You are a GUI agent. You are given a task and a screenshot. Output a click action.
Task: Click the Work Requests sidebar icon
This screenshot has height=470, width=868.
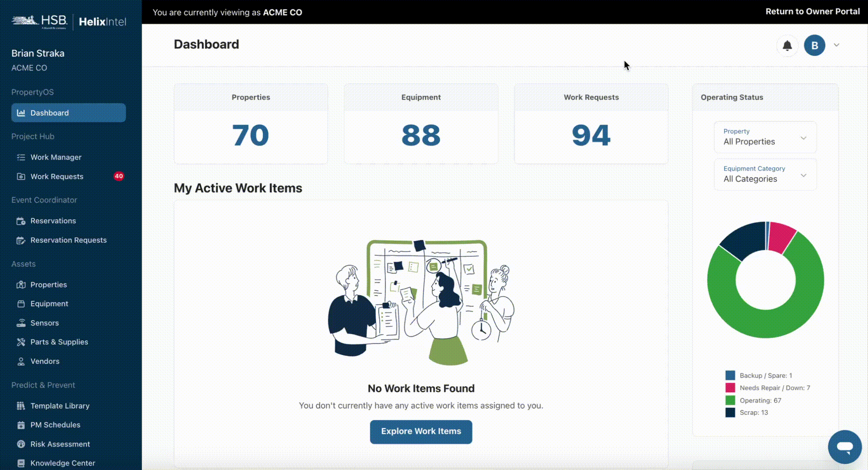21,177
